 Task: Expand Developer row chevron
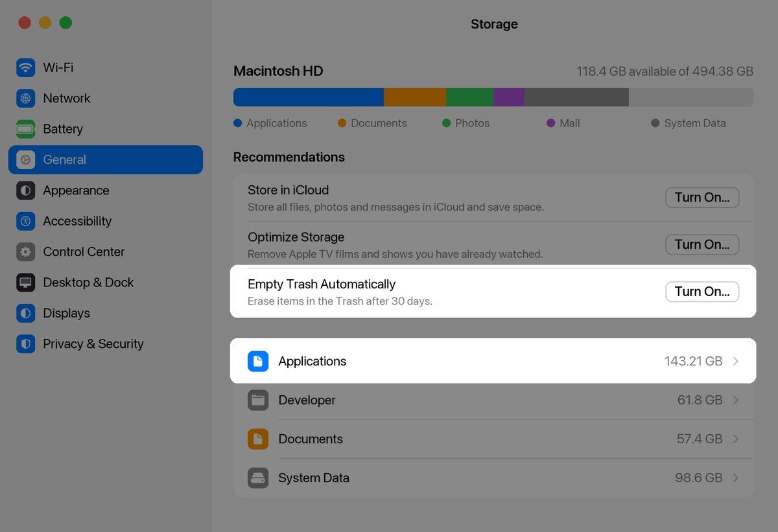pos(736,400)
